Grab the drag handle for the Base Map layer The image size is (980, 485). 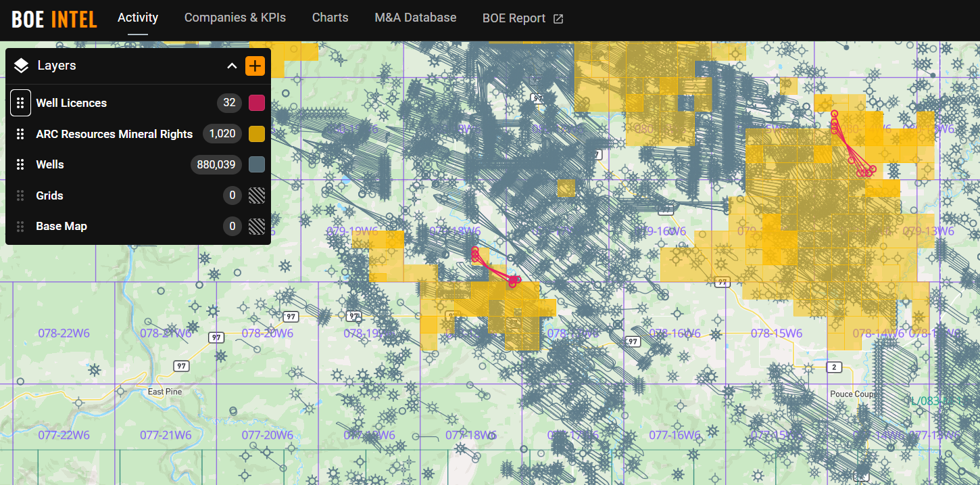pyautogui.click(x=20, y=226)
